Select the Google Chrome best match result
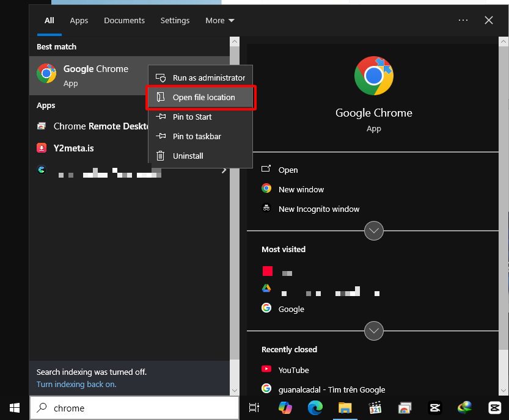The image size is (509, 420). (86, 74)
